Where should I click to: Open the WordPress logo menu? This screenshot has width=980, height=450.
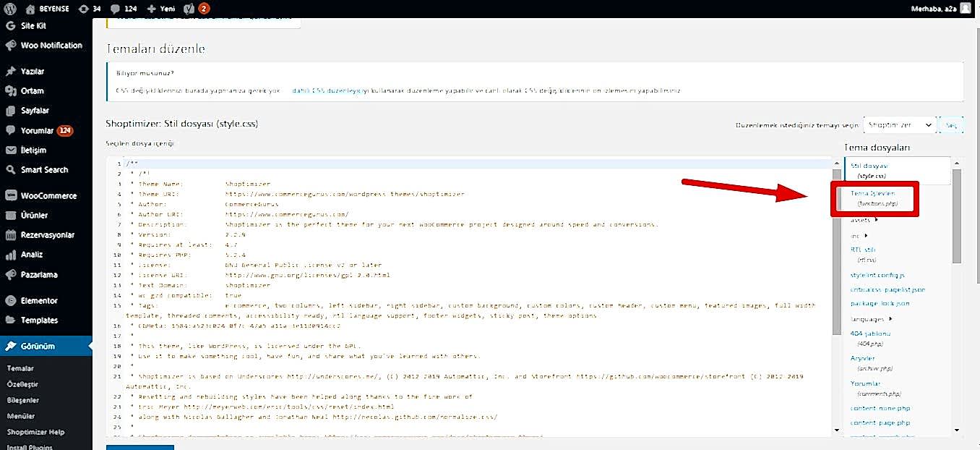point(10,9)
